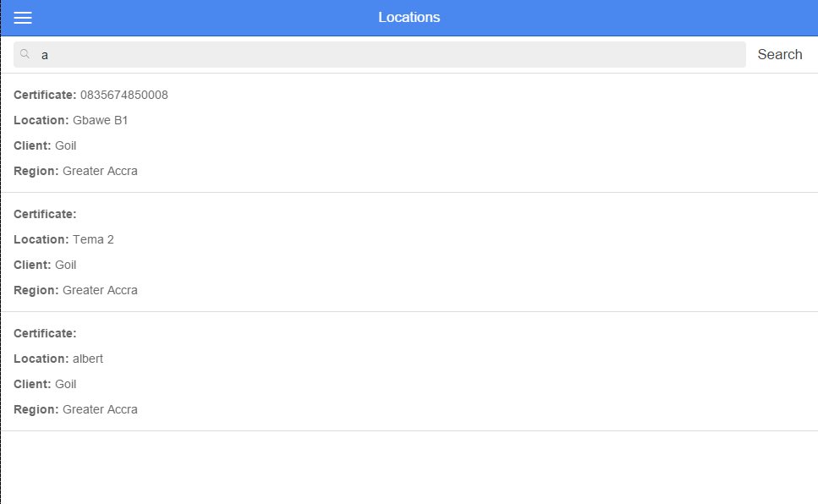Select the Tema 2 location entry
Screen dimensions: 818x504
pos(409,253)
